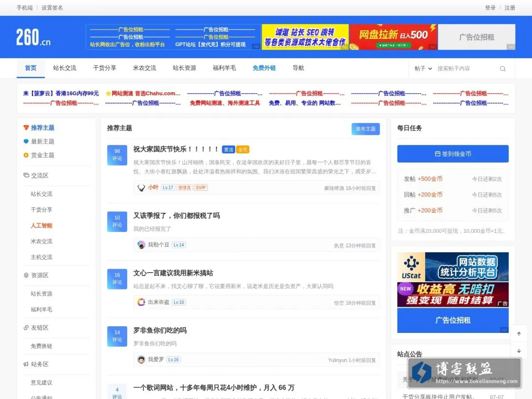The width and height of the screenshot is (532, 399).
Task: Click the 站务区 section icon heading
Action: click(36, 364)
